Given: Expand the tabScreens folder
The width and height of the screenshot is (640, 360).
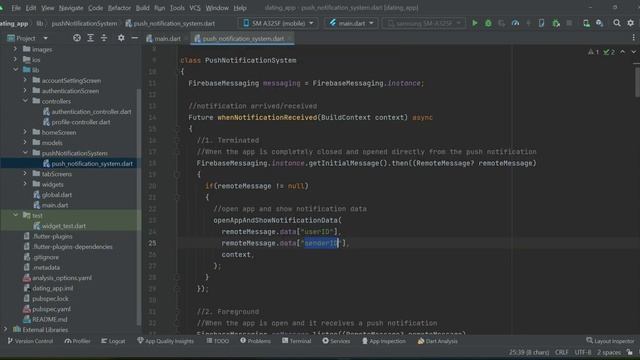Looking at the screenshot, I should (x=25, y=173).
